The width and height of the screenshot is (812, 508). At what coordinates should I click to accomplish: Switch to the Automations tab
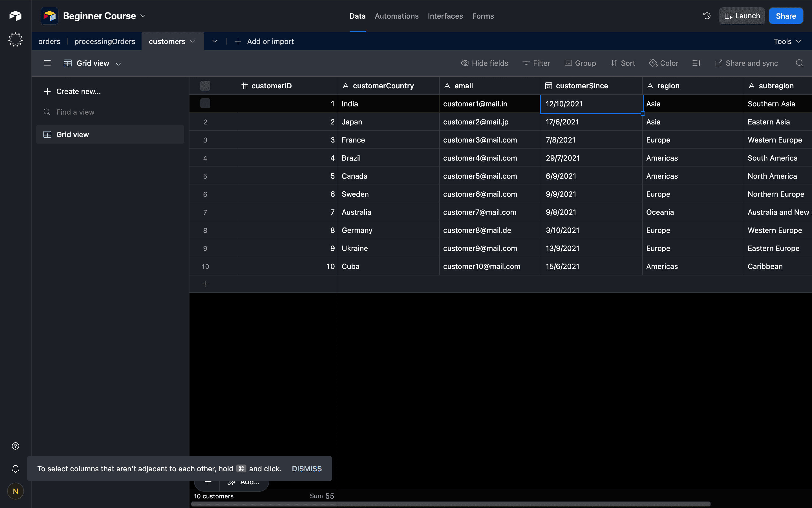(x=397, y=16)
